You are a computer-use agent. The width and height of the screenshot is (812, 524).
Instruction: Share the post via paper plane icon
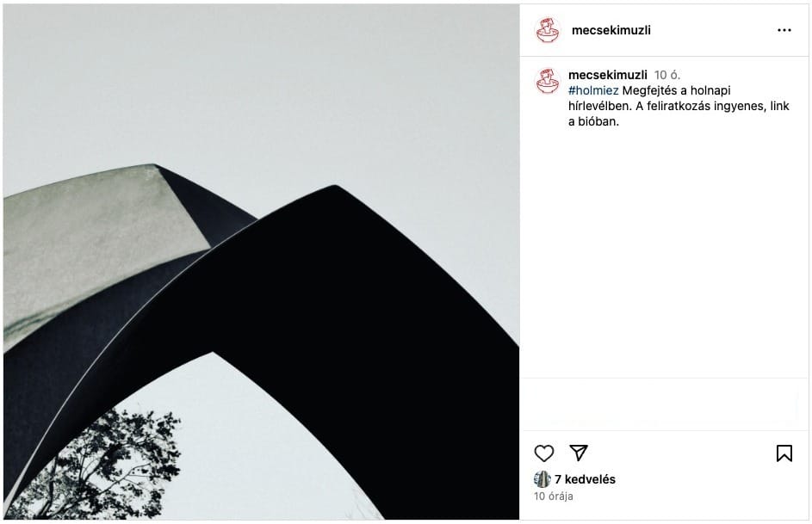coord(579,453)
